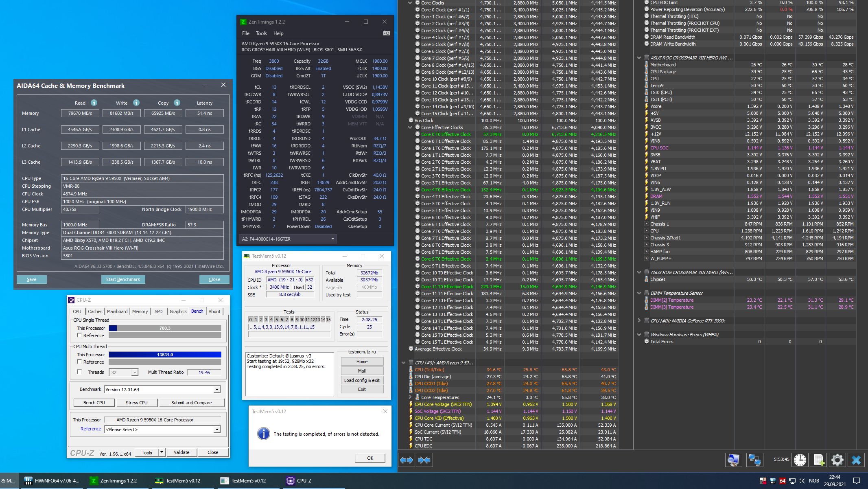Click AIDA64 Memory Read 79670 MB/s field
The height and width of the screenshot is (489, 868).
80,113
